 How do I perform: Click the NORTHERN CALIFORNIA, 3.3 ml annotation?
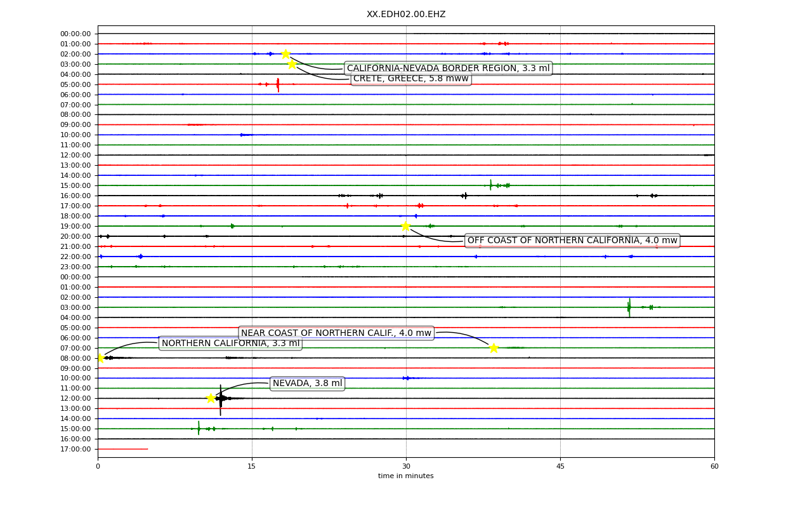(230, 344)
